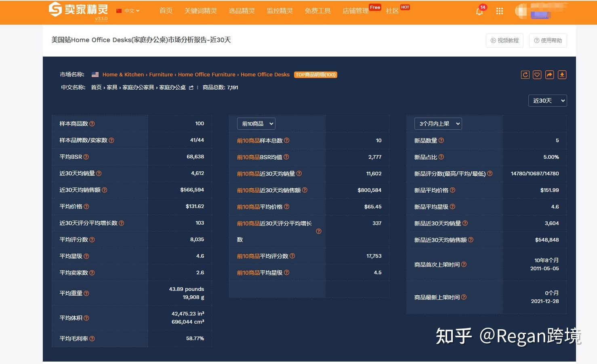Screen dimensions: 597x364
Task: Open the Home Office Desks category link
Action: point(265,74)
